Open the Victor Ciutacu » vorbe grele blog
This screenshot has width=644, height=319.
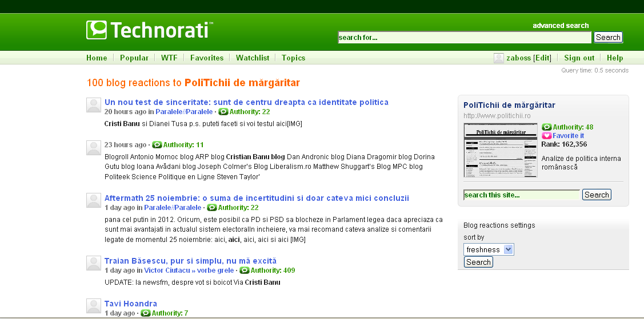189,270
